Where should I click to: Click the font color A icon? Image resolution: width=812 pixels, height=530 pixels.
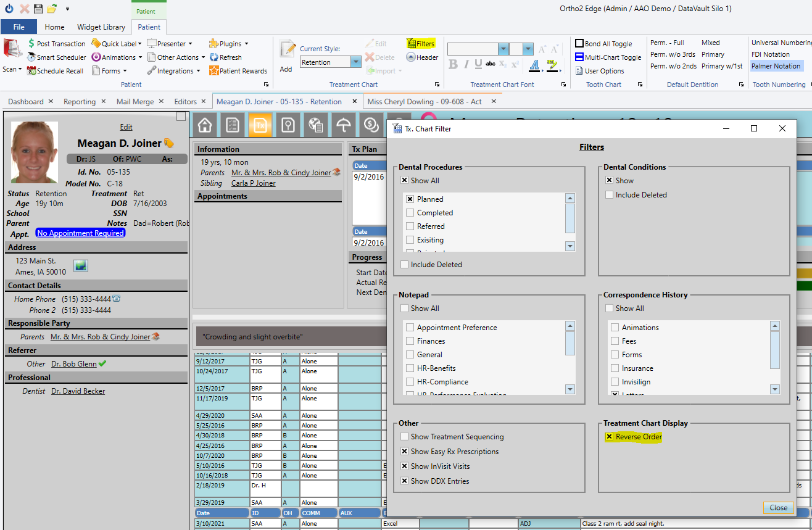[534, 65]
